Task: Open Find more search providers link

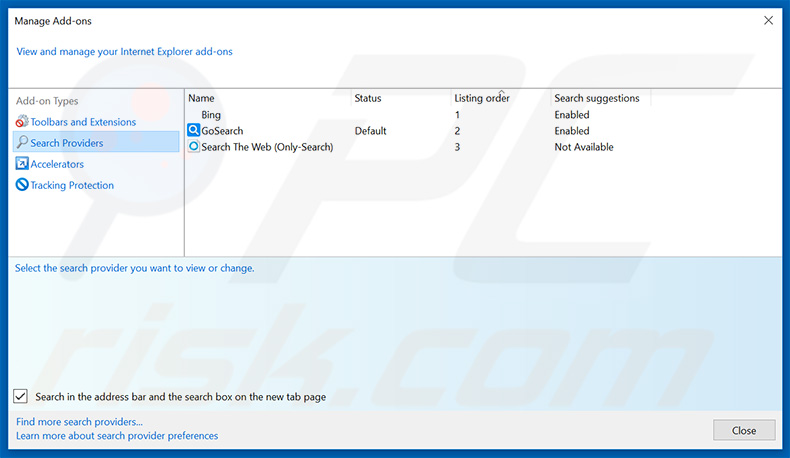Action: (79, 422)
